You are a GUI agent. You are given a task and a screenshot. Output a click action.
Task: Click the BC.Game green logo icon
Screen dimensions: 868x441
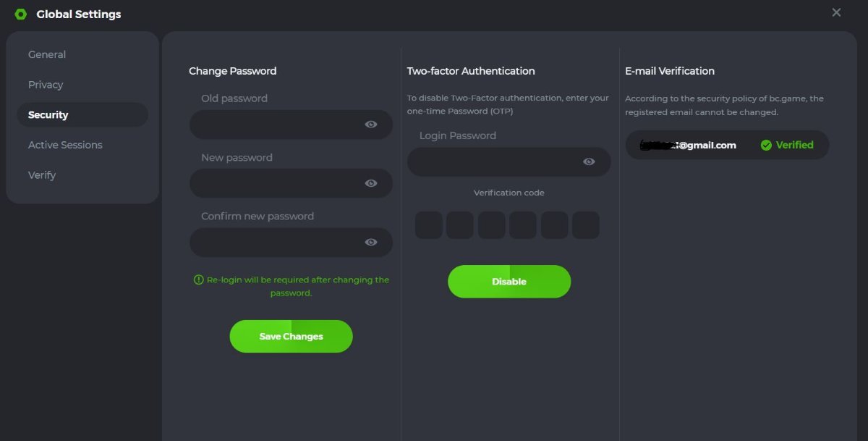point(21,14)
